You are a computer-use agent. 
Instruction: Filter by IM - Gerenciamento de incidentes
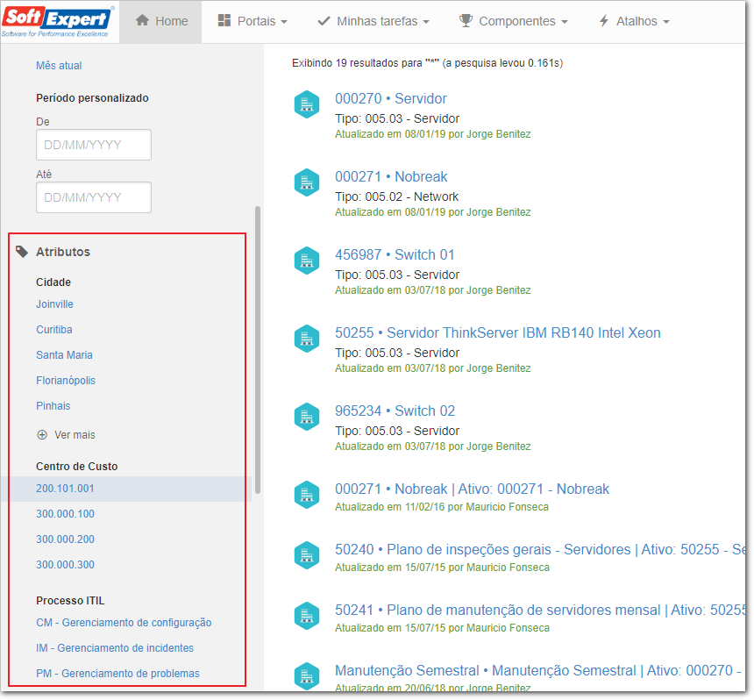point(115,648)
